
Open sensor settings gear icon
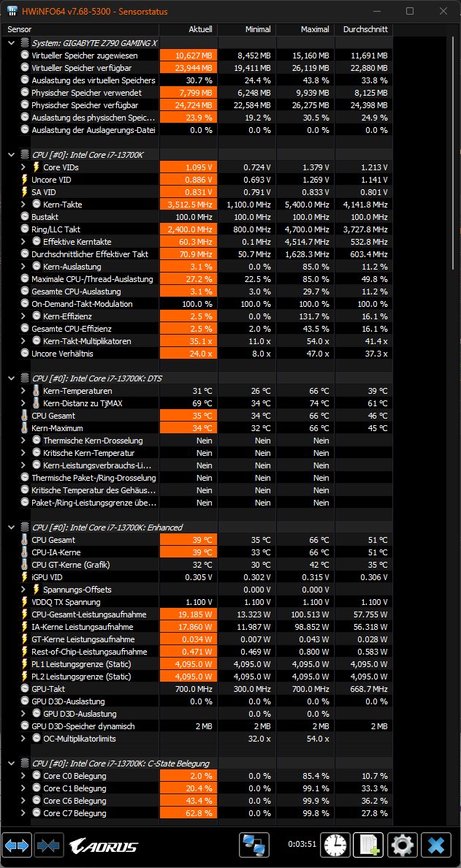(x=402, y=845)
